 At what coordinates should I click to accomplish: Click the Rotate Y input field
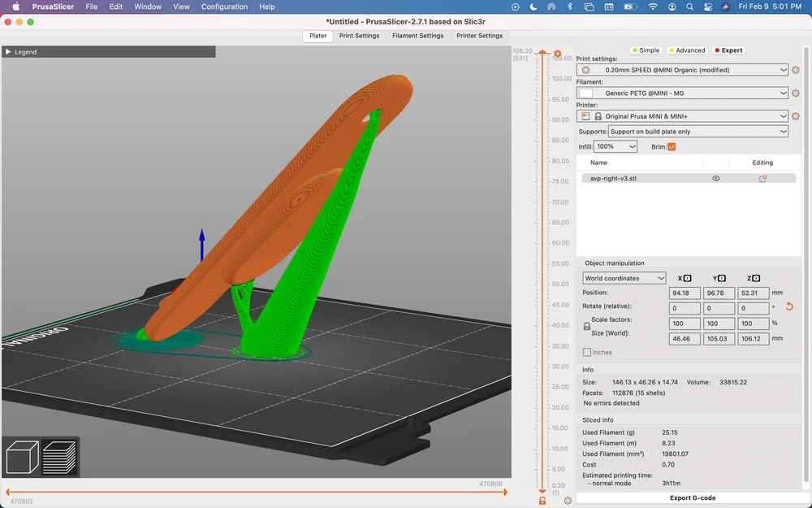719,308
